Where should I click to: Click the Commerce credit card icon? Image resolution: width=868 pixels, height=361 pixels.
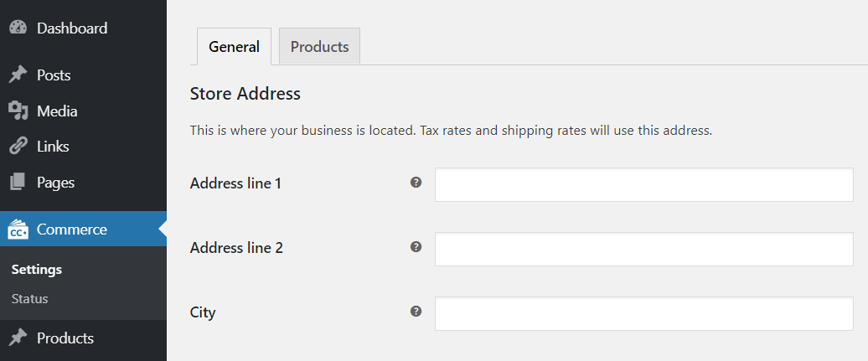tap(18, 229)
